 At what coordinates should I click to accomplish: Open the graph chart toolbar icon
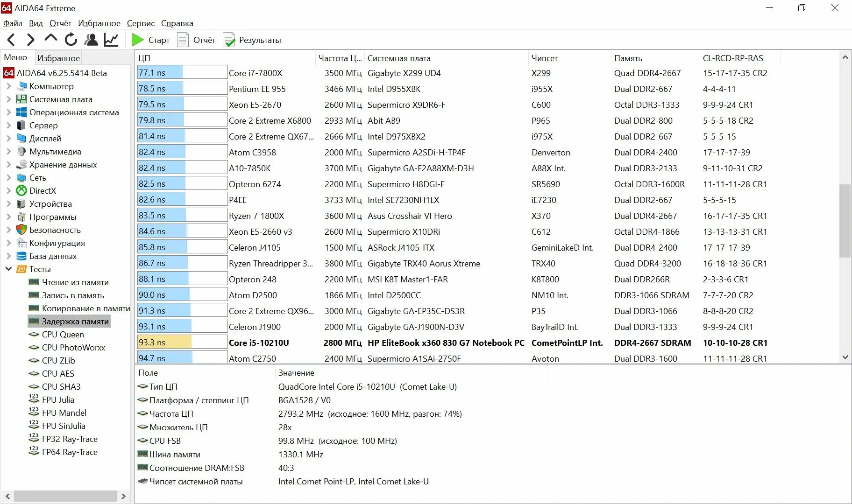[x=111, y=40]
